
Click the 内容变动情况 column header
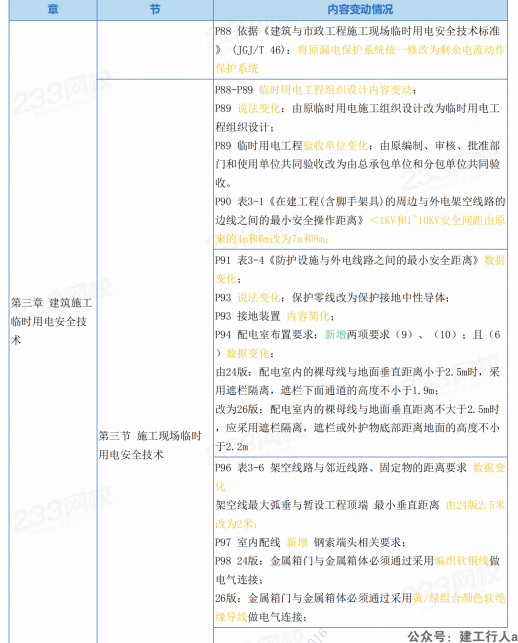360,9
